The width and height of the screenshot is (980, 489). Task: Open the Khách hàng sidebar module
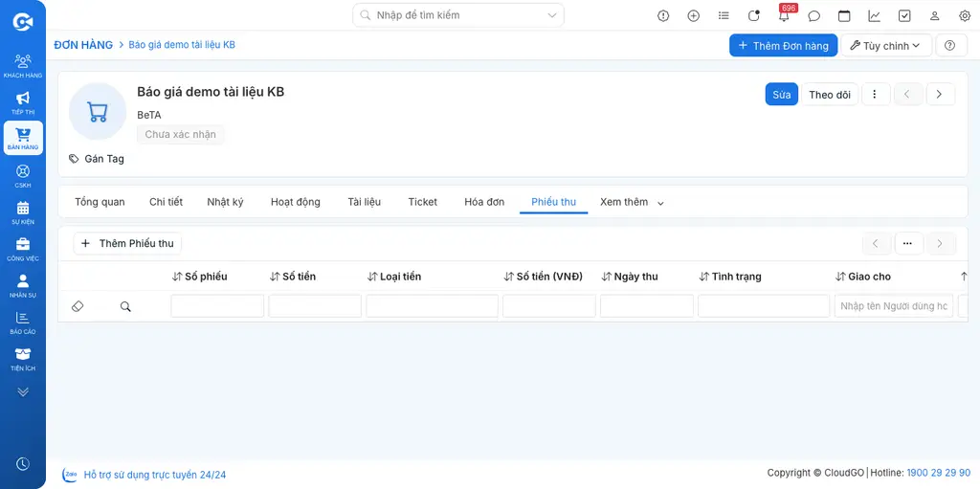click(23, 66)
